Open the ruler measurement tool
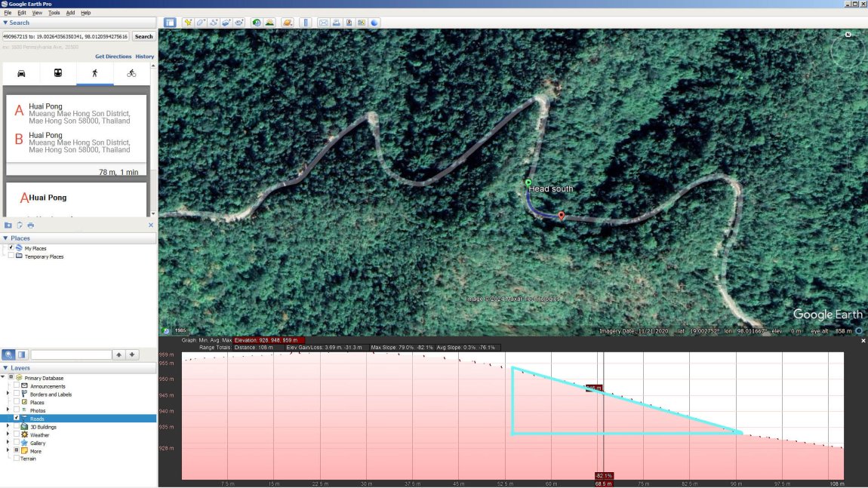This screenshot has height=488, width=868. tap(305, 23)
